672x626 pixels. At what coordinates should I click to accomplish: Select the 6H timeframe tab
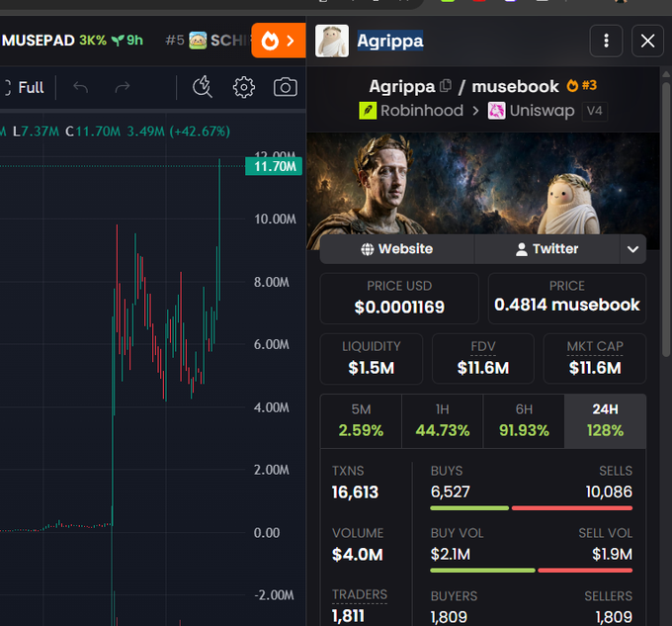(524, 421)
